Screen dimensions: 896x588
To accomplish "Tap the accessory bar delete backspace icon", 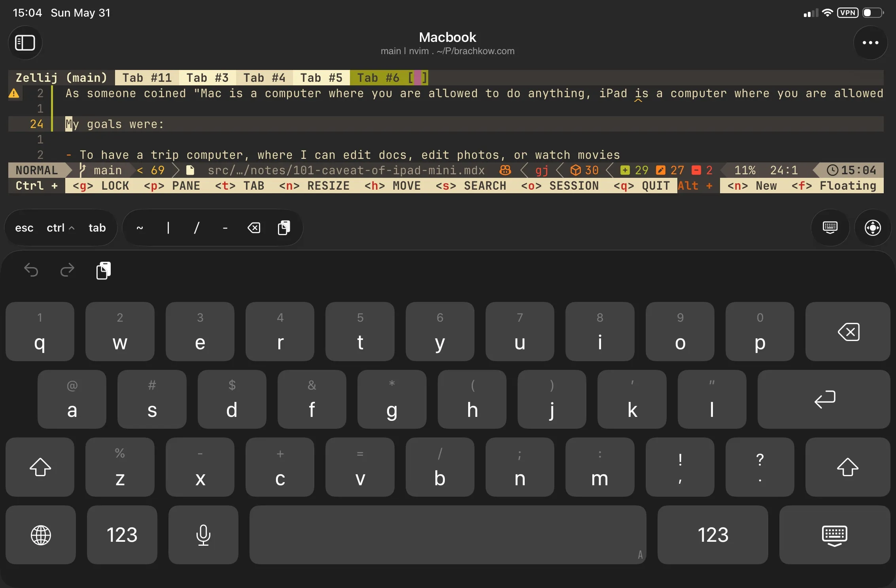I will [x=254, y=228].
